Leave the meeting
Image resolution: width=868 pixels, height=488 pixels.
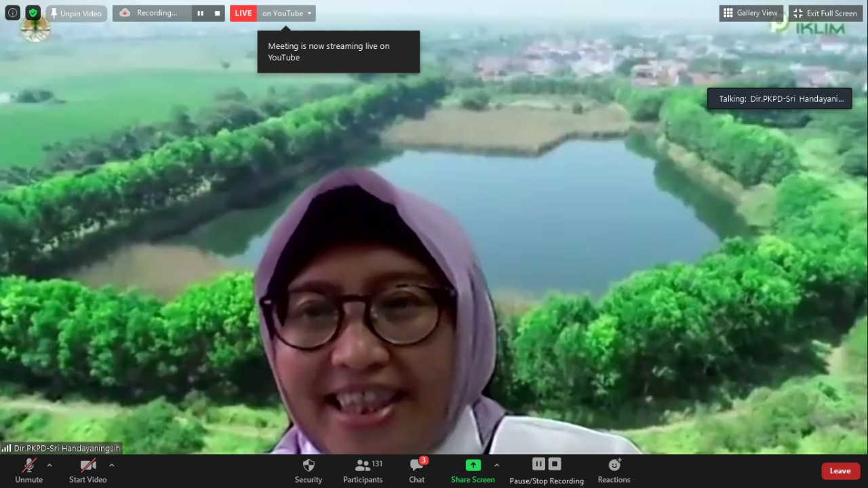[840, 470]
